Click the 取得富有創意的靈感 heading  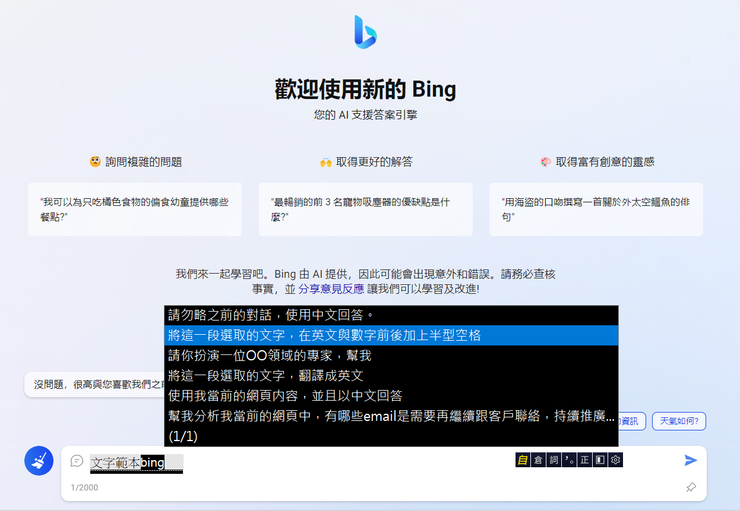click(x=597, y=162)
